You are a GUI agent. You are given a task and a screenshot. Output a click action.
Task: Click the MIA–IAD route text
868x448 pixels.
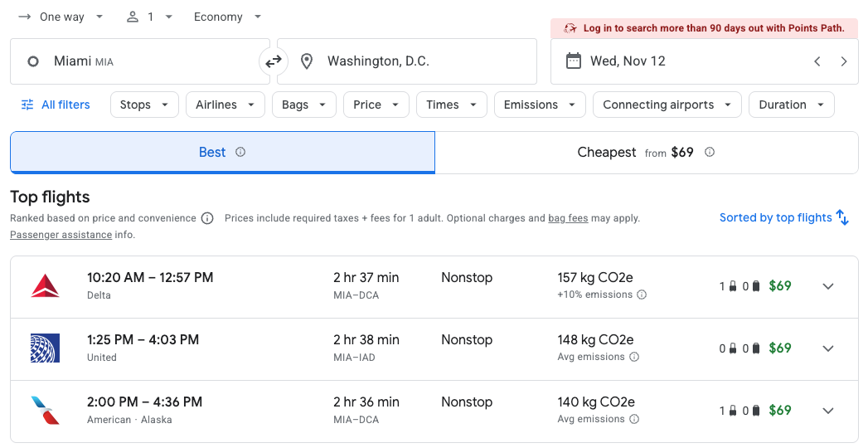point(354,358)
